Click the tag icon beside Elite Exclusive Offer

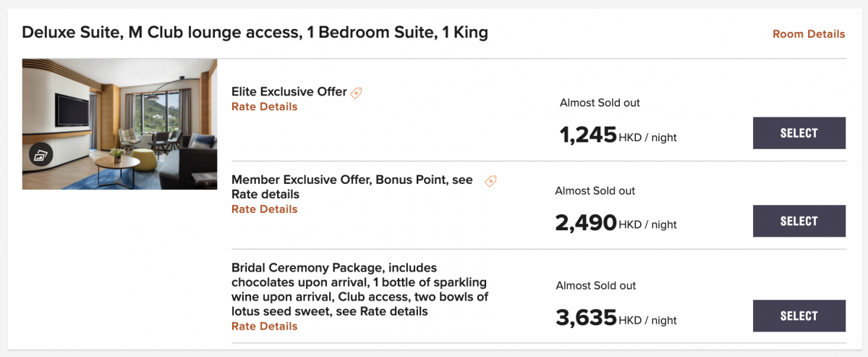(356, 93)
